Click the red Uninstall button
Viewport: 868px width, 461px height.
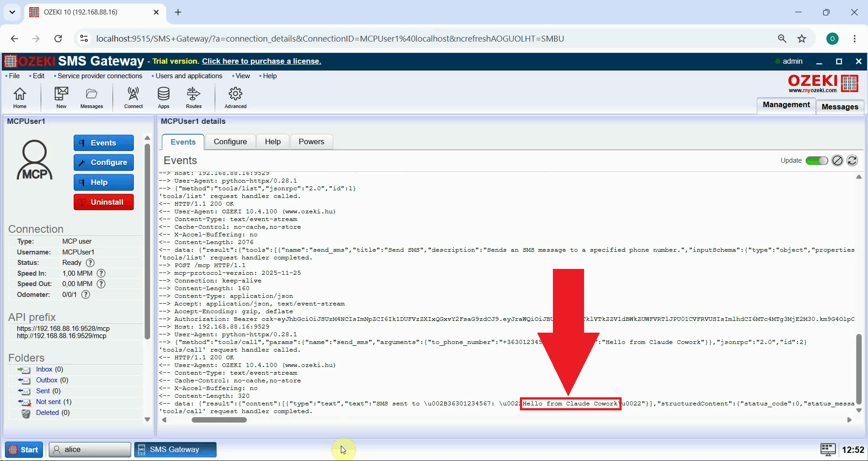[x=104, y=202]
